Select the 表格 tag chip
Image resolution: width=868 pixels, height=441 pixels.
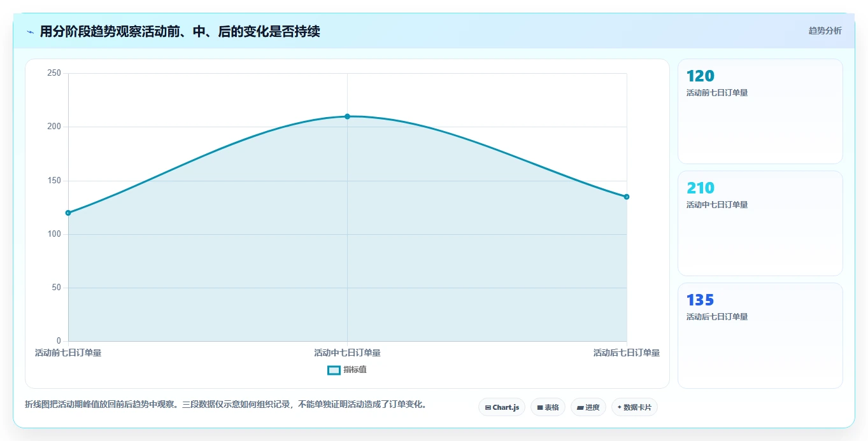pyautogui.click(x=548, y=407)
